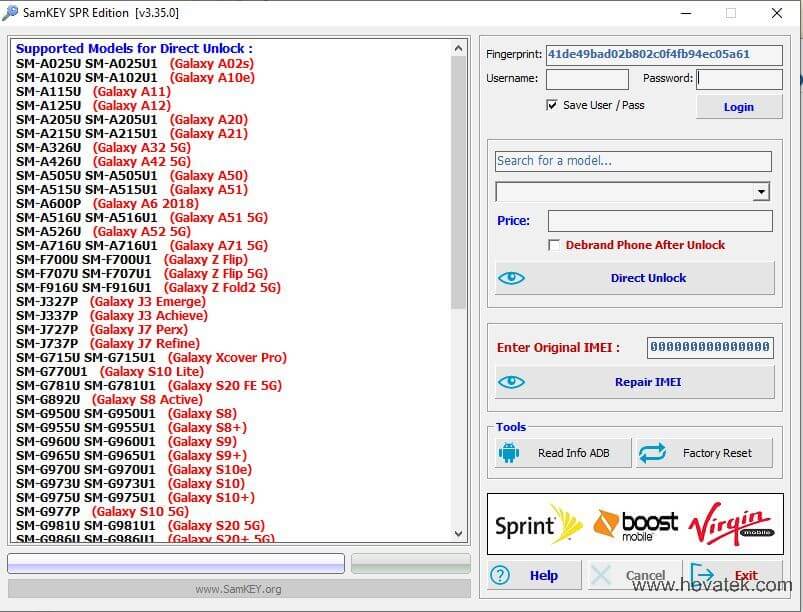Focus the Password input field
The width and height of the screenshot is (803, 612).
tap(739, 79)
